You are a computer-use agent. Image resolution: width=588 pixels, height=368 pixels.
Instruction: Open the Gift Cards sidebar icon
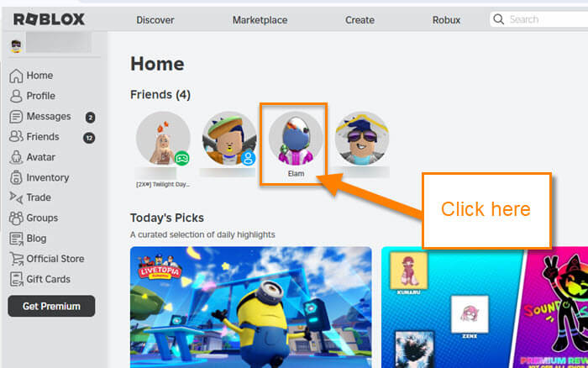coord(16,280)
